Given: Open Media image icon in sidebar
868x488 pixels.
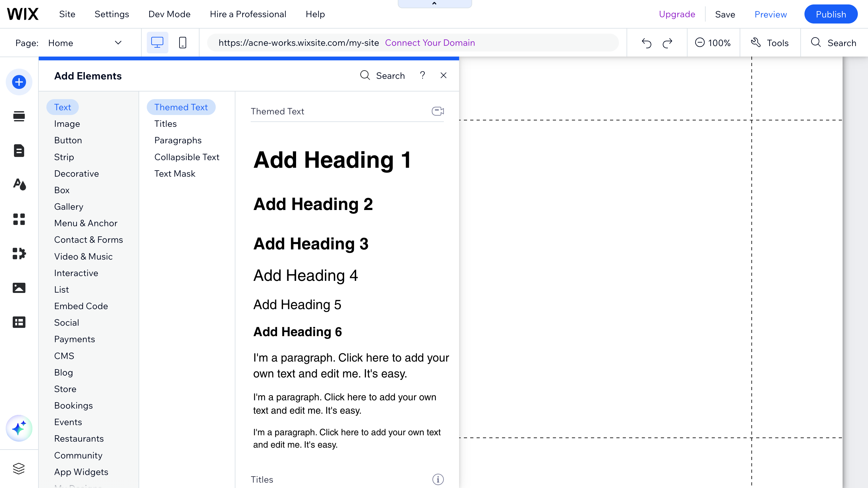Looking at the screenshot, I should 19,288.
